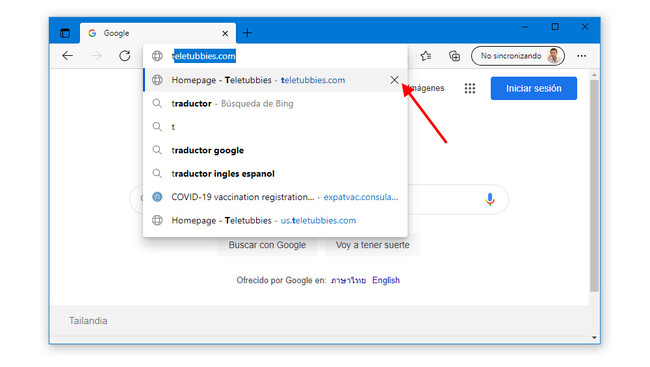
Task: Click the Buscar con Google button
Action: [267, 245]
